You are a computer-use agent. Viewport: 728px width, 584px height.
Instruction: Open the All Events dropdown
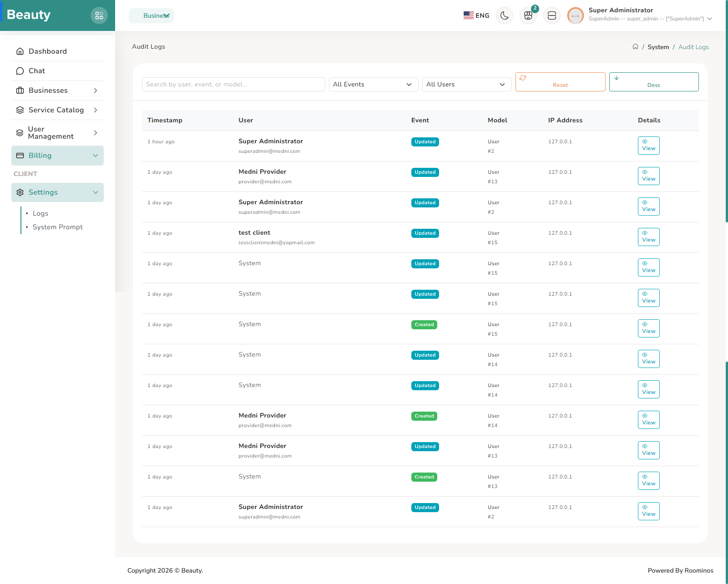click(373, 84)
